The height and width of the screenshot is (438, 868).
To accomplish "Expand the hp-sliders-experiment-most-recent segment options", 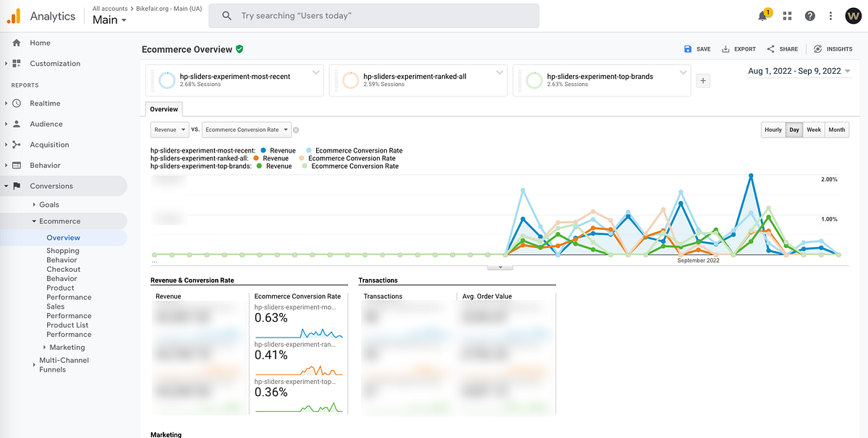I will [x=315, y=73].
